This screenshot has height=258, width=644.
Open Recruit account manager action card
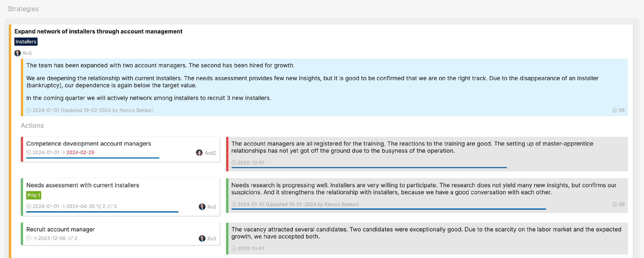(x=120, y=234)
